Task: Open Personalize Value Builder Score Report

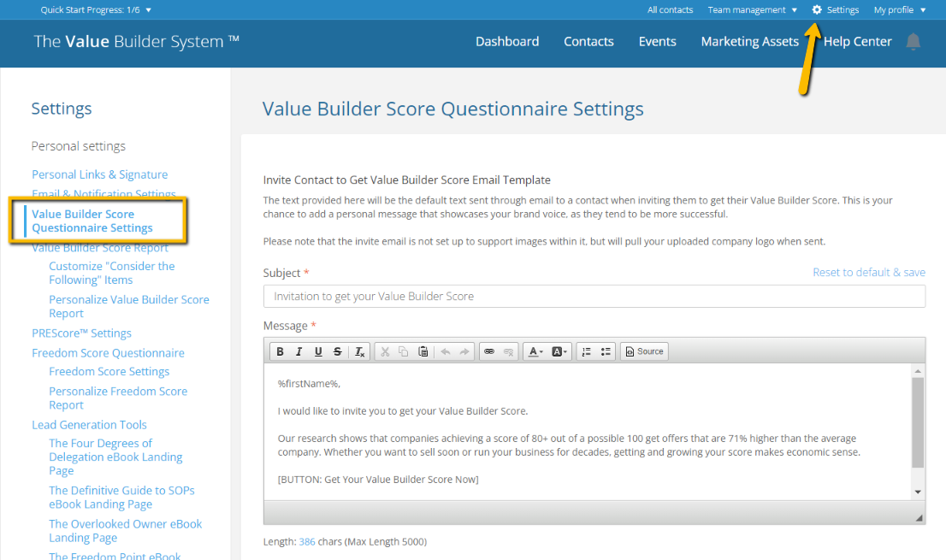Action: click(129, 306)
